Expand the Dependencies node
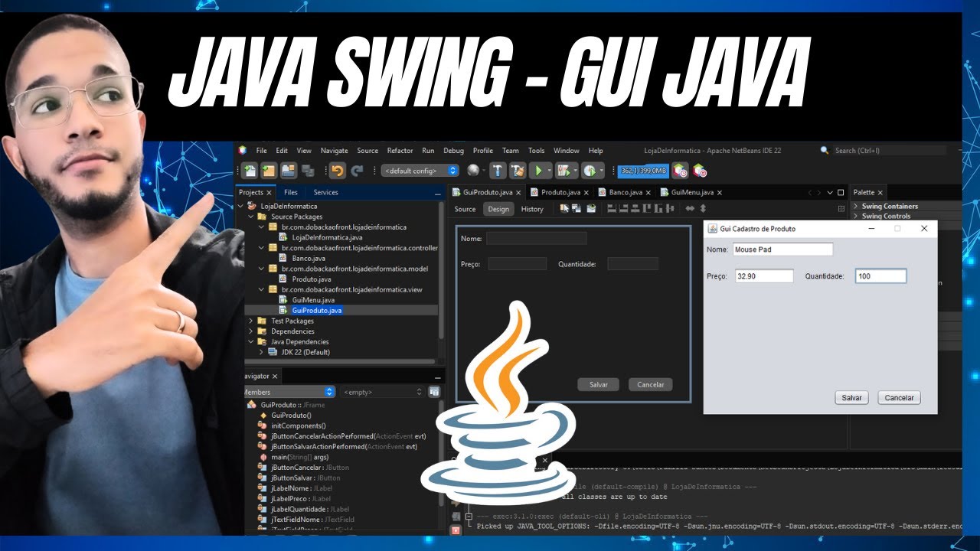 tap(251, 331)
